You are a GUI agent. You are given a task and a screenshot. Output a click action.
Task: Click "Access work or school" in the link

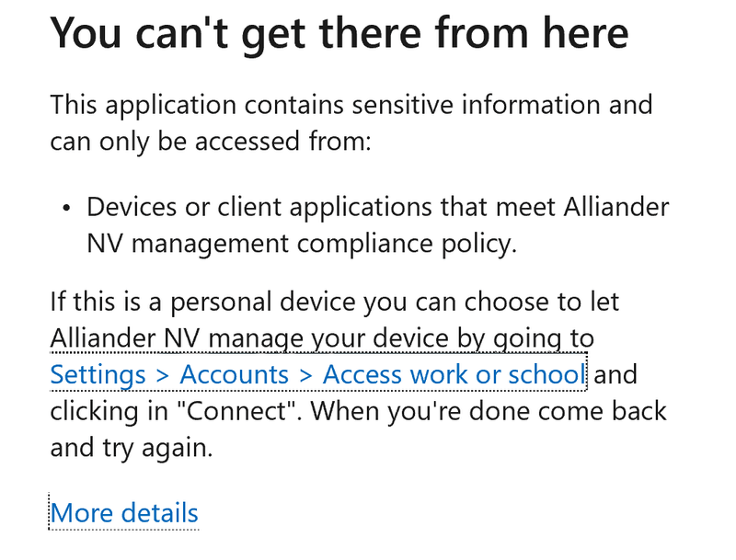tap(454, 375)
